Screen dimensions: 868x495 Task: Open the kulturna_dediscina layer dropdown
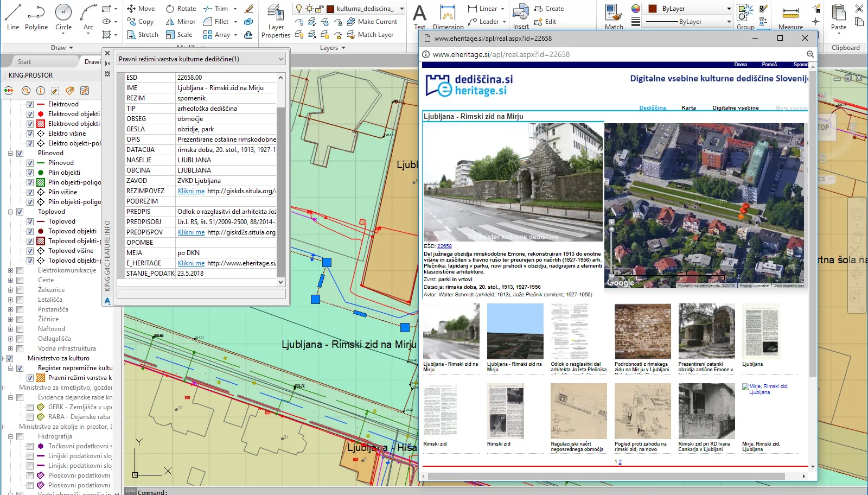401,9
